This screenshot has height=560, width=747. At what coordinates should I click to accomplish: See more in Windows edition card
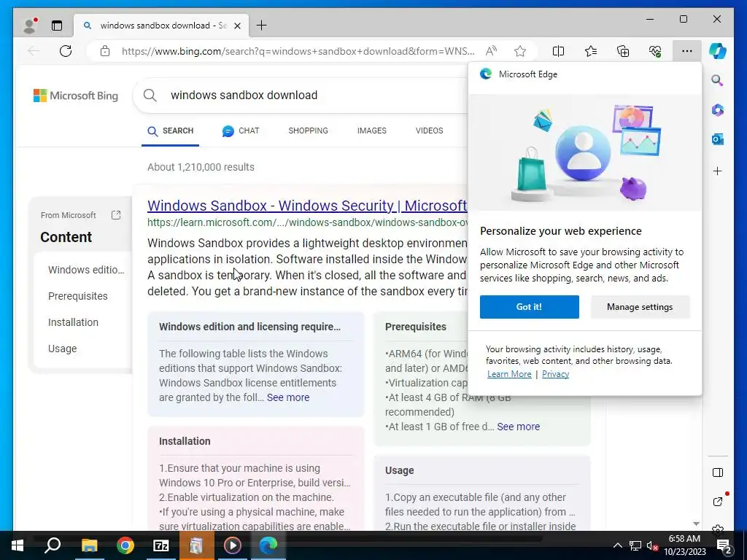coord(287,397)
